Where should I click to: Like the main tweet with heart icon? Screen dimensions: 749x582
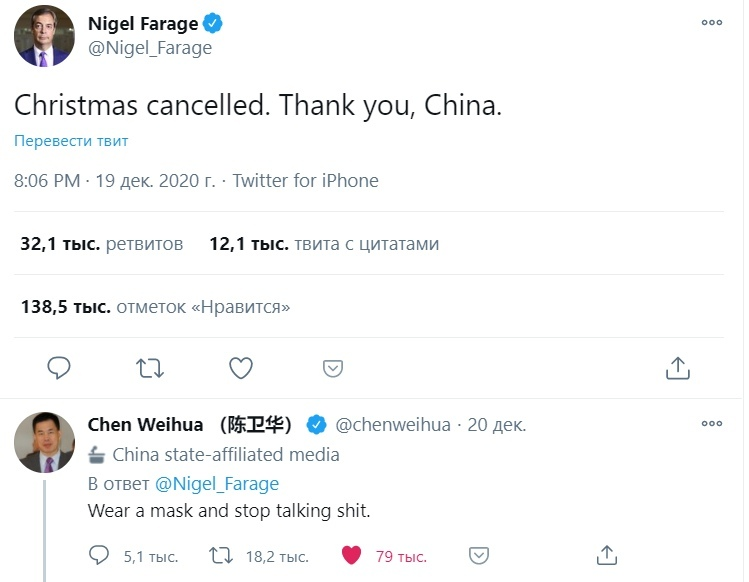point(241,368)
